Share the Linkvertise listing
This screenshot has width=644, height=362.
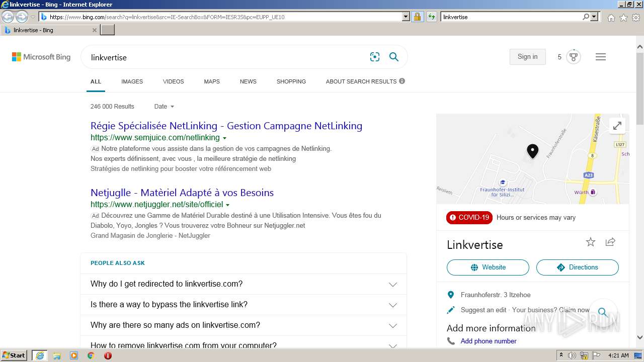[x=610, y=242]
